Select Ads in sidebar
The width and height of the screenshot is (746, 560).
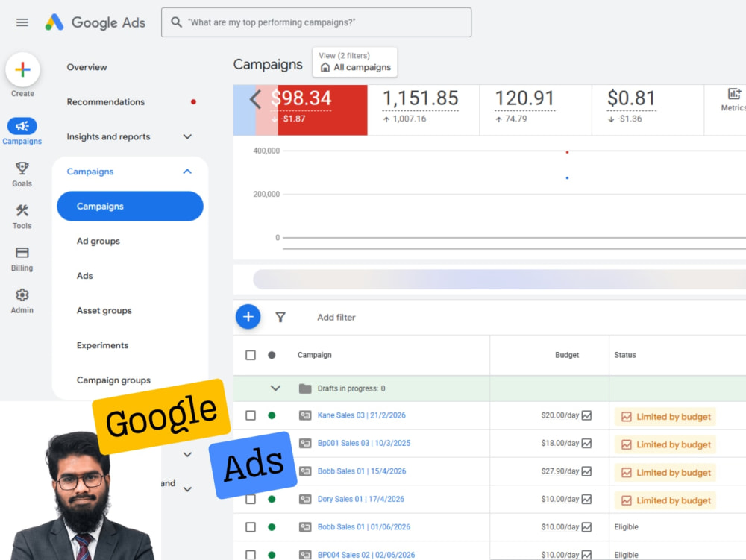[x=85, y=276]
